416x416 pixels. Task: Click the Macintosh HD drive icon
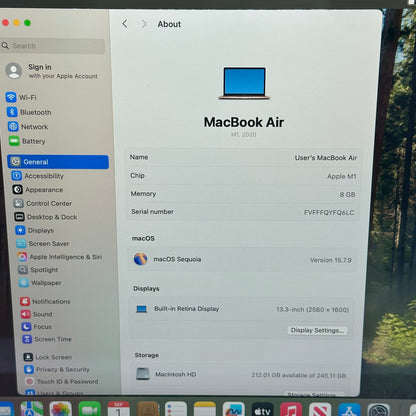pos(143,374)
